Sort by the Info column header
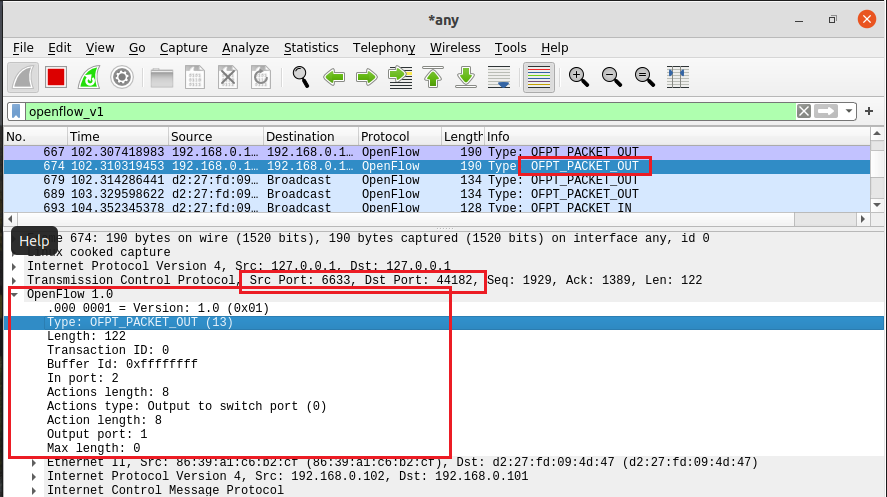The image size is (887, 497). 678,137
